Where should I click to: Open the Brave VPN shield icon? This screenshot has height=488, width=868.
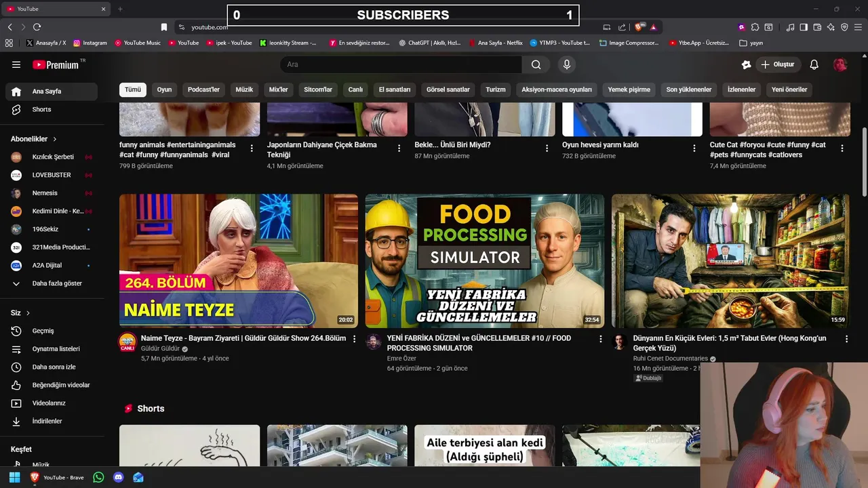844,27
